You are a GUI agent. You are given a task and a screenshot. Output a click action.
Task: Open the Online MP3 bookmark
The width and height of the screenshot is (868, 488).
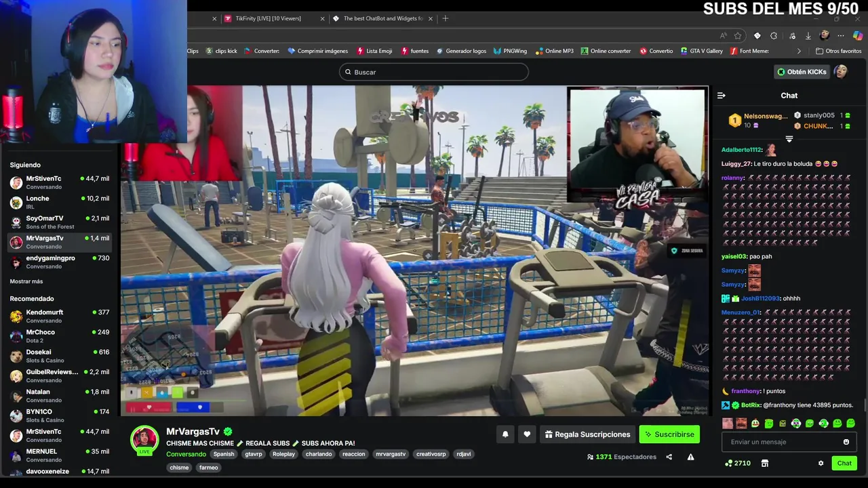(554, 51)
